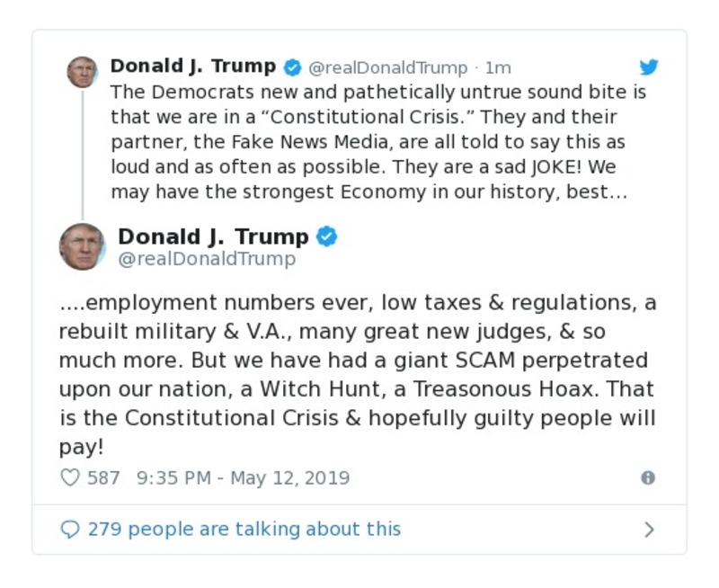Image resolution: width=719 pixels, height=588 pixels.
Task: Click Trump's profile avatar on the first tweet
Action: click(82, 72)
